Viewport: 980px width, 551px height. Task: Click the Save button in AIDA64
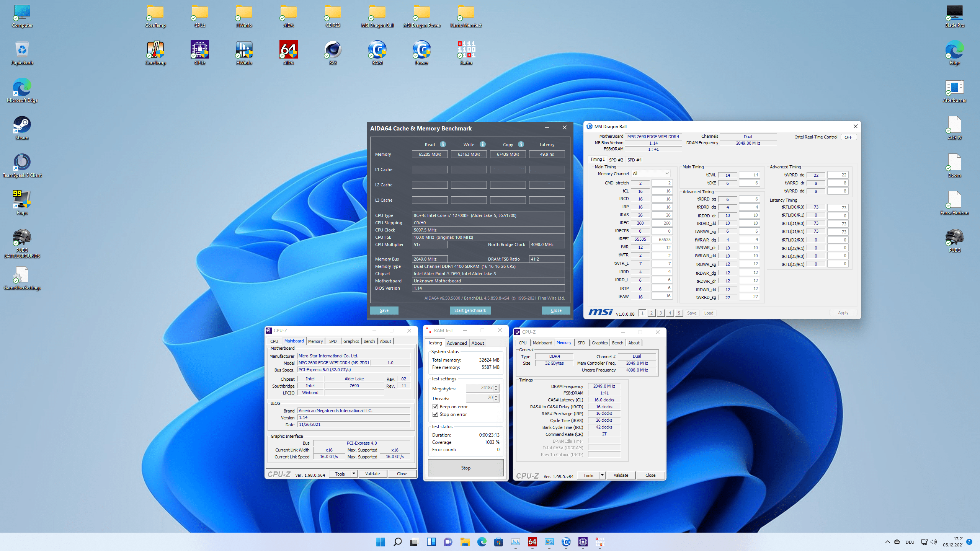(x=384, y=310)
